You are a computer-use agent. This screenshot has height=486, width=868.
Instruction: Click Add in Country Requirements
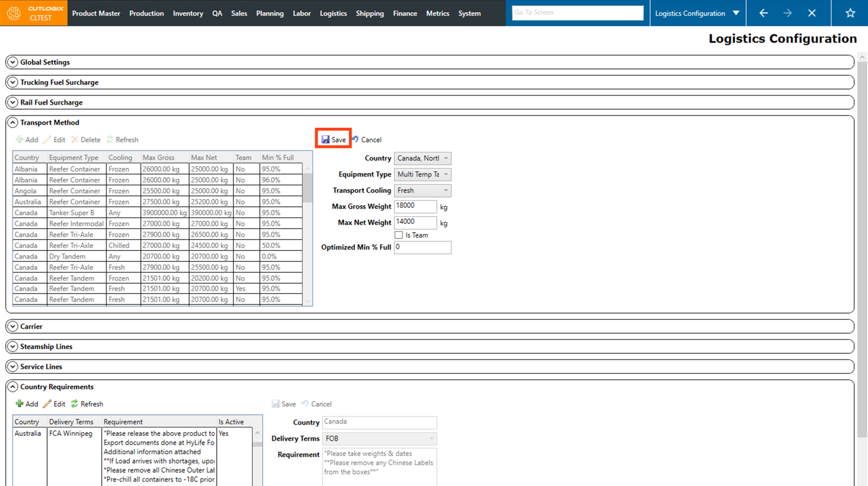click(x=26, y=404)
